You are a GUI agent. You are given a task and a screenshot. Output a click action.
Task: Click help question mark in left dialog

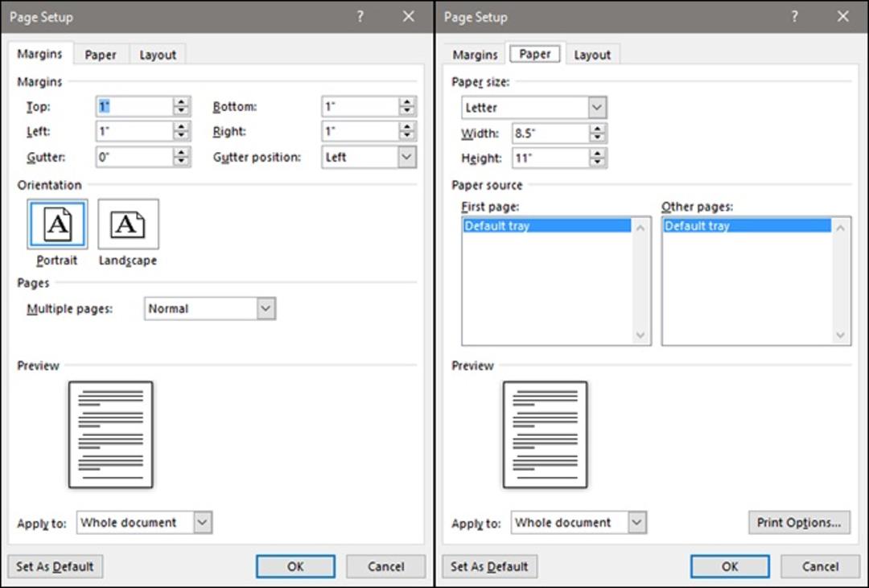pyautogui.click(x=360, y=17)
